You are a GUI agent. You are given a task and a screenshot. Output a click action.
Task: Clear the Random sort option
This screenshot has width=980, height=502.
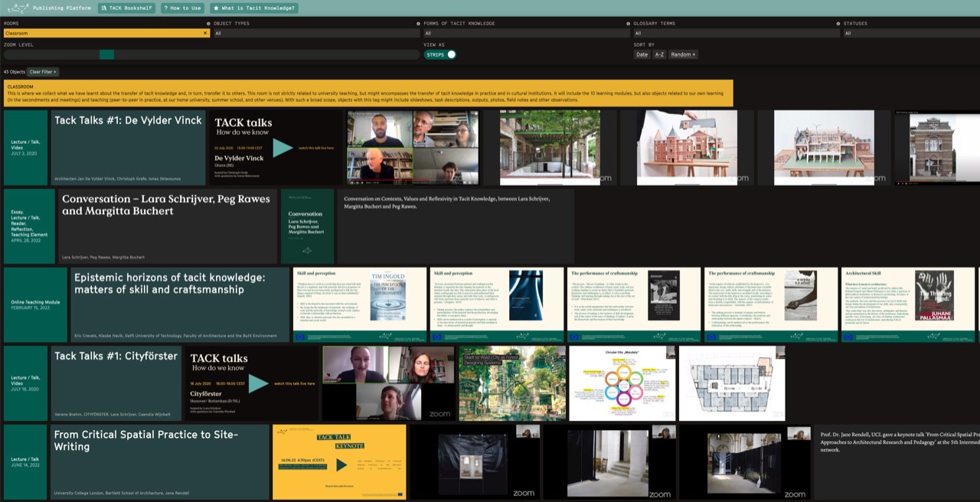point(683,54)
